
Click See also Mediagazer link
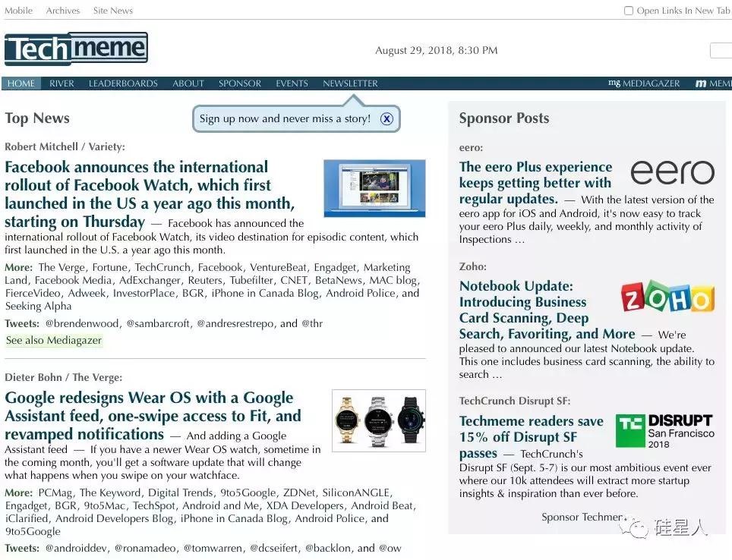pyautogui.click(x=54, y=340)
